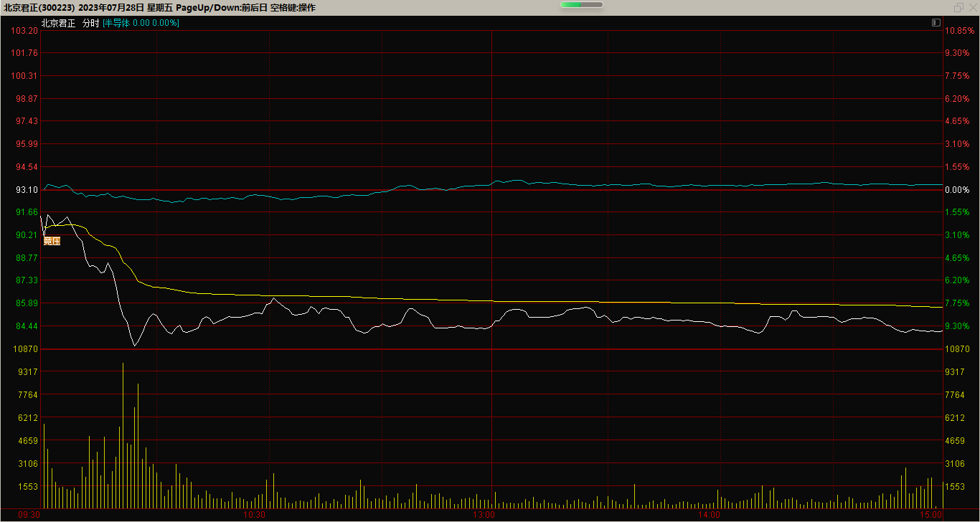Click the 10:30 time axis label
Image resolution: width=980 pixels, height=522 pixels.
pyautogui.click(x=255, y=515)
